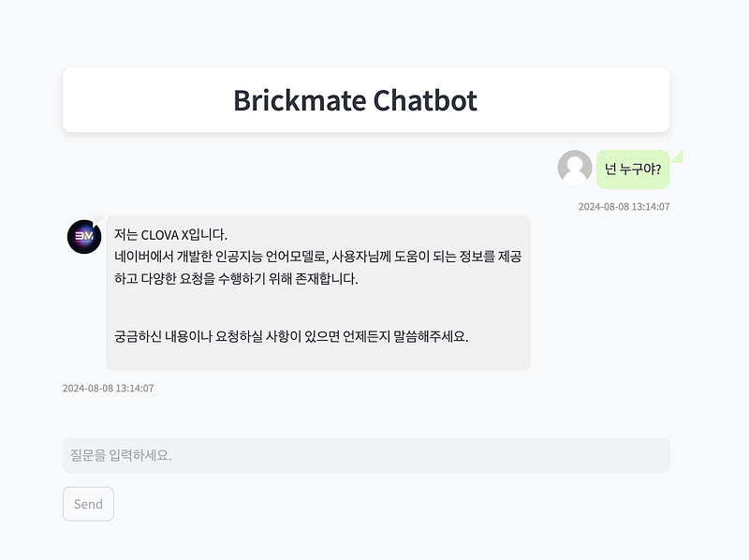Click the gray tail of the bot bubble

click(x=98, y=219)
